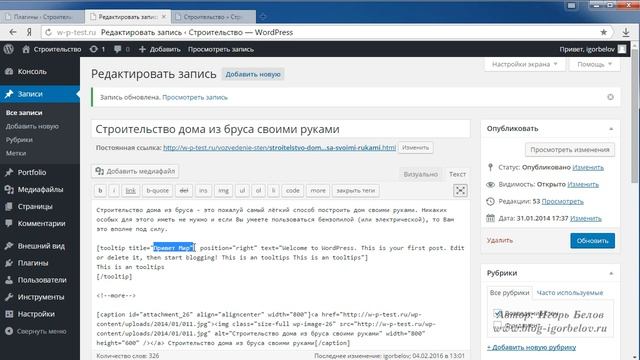Open Внешний вид in the sidebar
This screenshot has height=360, width=640.
pos(40,246)
